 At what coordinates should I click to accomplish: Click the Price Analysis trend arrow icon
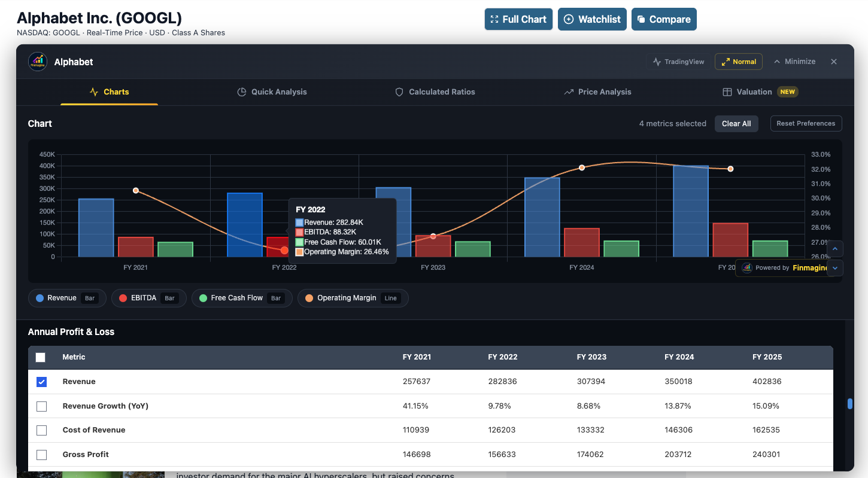[567, 92]
